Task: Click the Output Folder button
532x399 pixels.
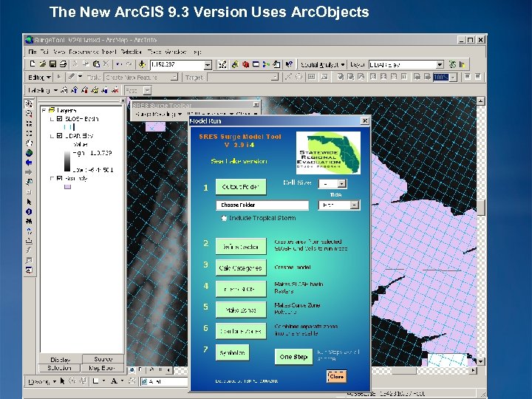Action: pos(241,187)
